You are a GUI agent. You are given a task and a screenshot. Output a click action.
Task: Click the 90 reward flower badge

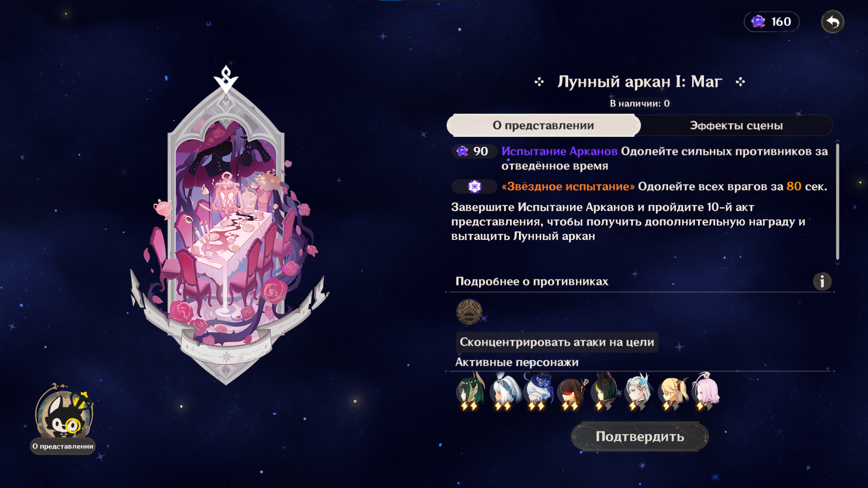click(474, 151)
